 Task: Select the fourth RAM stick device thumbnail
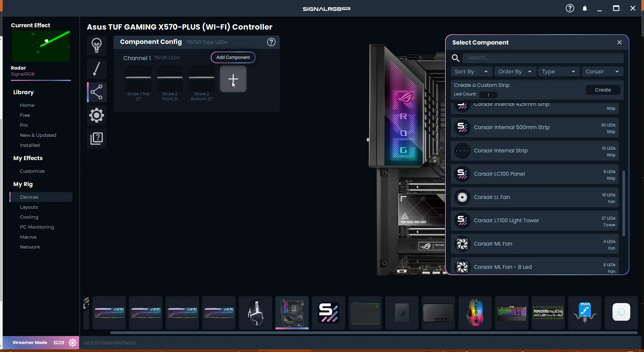219,313
